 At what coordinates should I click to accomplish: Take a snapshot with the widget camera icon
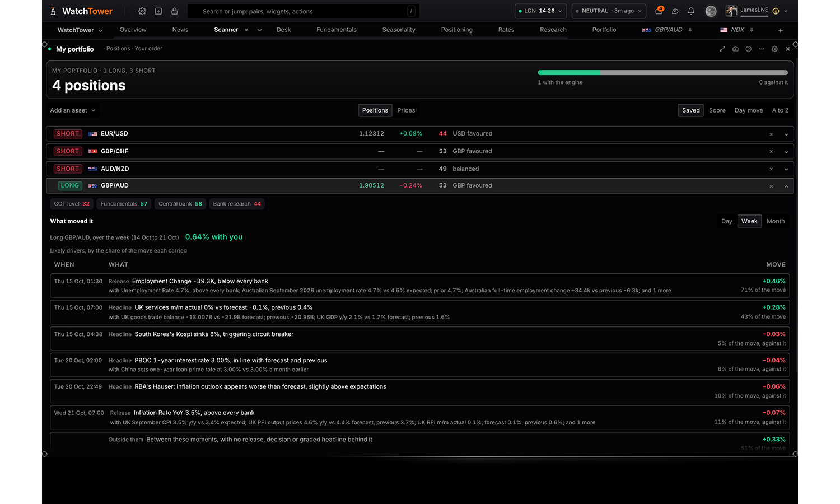point(735,49)
